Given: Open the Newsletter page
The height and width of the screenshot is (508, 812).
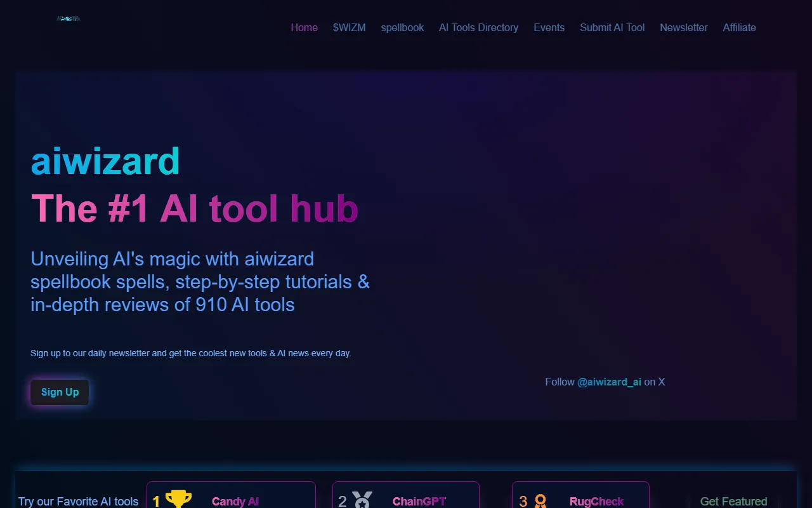Looking at the screenshot, I should 684,27.
